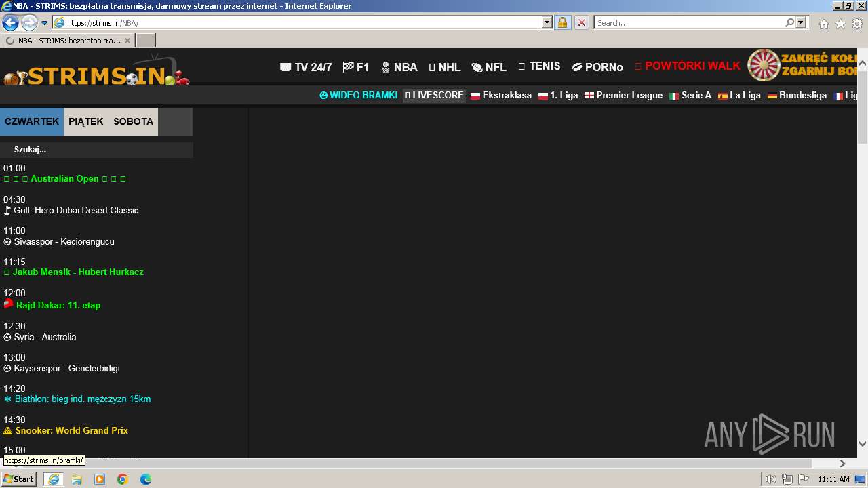Screen dimensions: 868x488
Task: Expand the address bar autocomplete dropdown
Action: point(547,22)
